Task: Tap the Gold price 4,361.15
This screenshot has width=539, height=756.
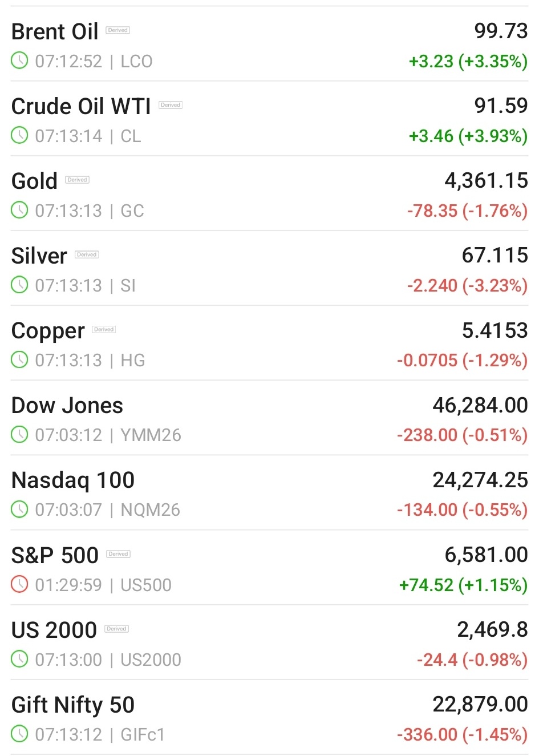Action: [486, 181]
